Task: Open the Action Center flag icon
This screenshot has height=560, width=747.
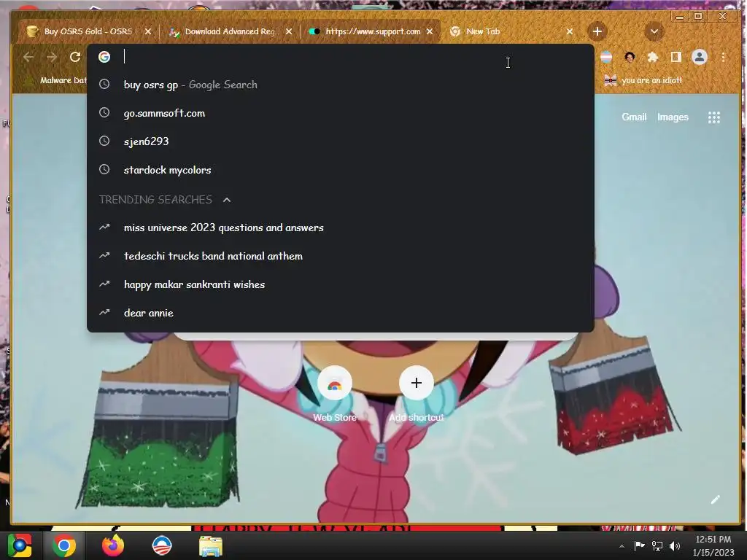Action: [x=639, y=545]
